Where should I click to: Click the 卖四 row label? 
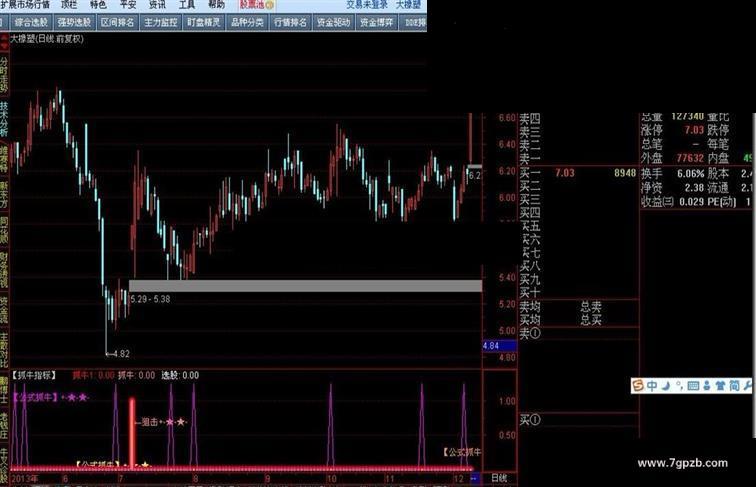(530, 118)
